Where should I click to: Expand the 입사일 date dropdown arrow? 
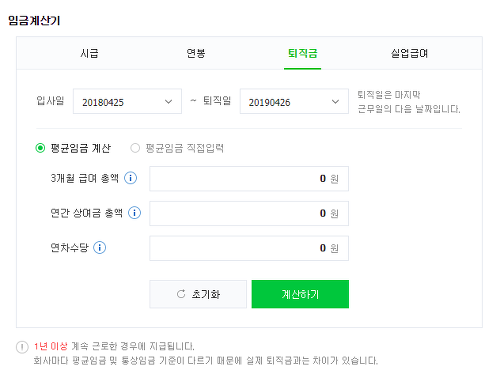(x=169, y=102)
